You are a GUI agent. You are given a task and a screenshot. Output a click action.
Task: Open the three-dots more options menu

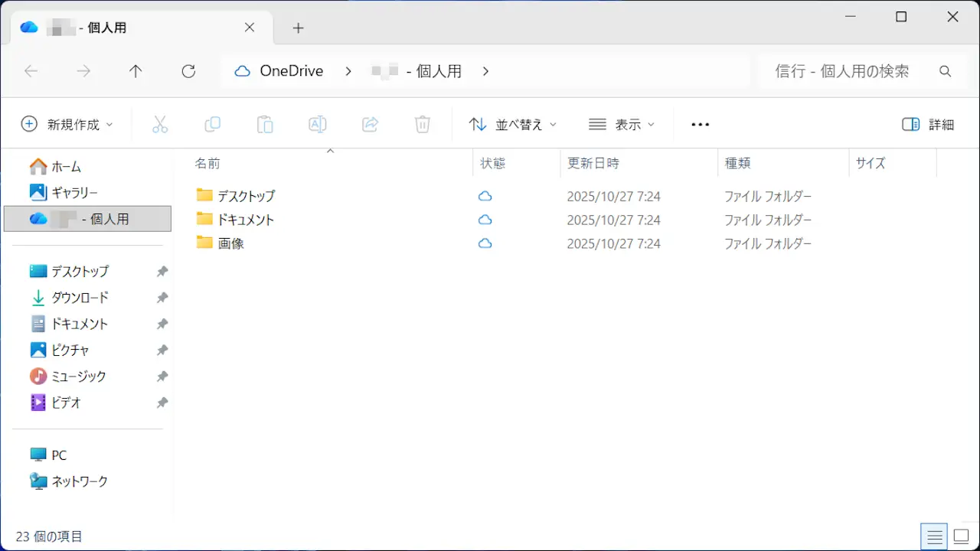(700, 124)
